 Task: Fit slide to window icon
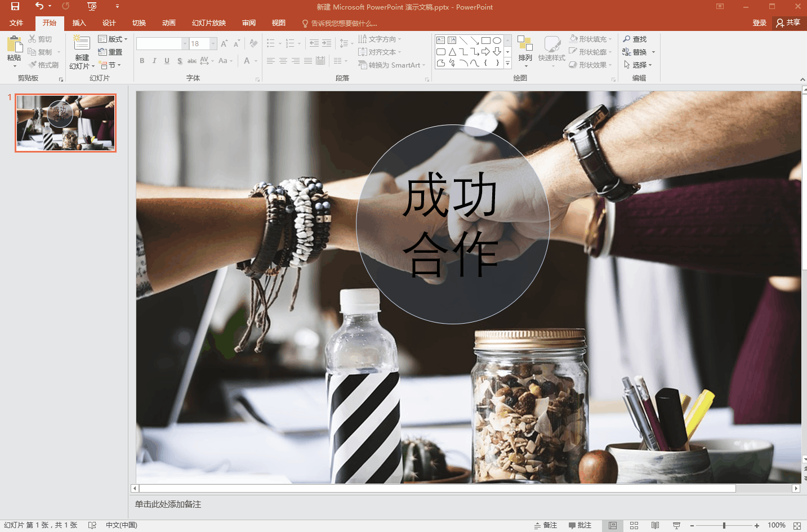click(797, 525)
